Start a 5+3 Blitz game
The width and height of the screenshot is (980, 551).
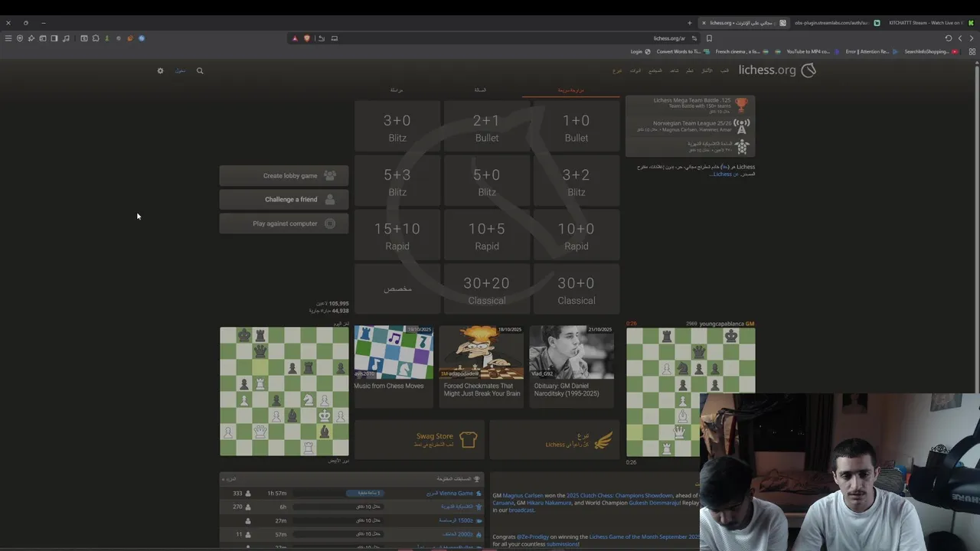(397, 182)
